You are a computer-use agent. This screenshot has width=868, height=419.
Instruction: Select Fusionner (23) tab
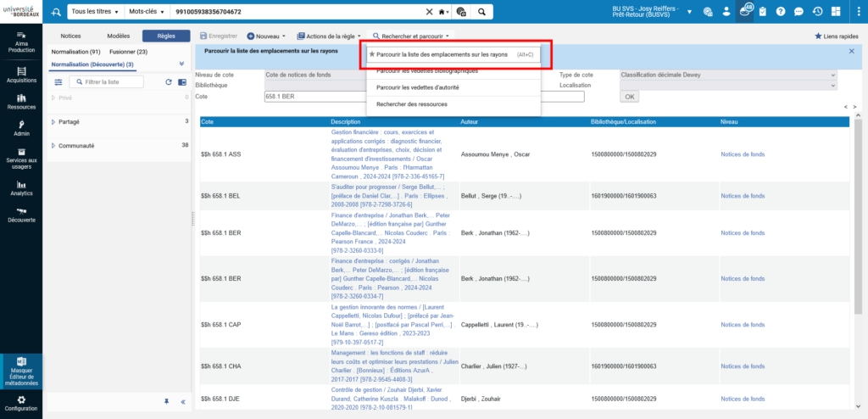pos(129,52)
